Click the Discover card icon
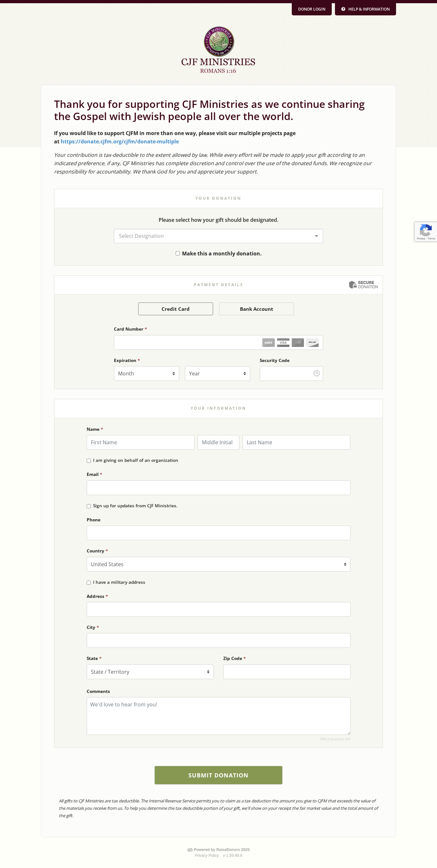Viewport: 437px width, 868px height. point(312,342)
